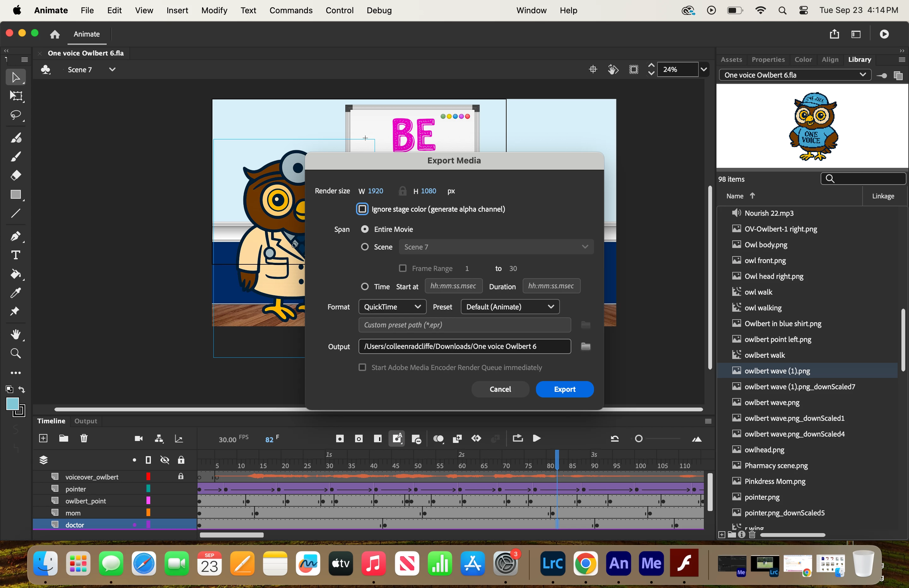This screenshot has height=588, width=909.
Task: Select the Scene span radio button
Action: 365,247
